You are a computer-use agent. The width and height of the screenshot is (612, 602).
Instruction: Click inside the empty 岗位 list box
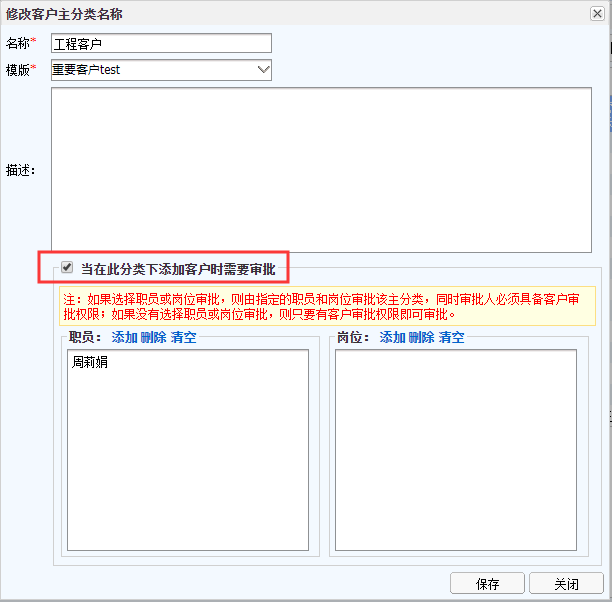click(456, 450)
